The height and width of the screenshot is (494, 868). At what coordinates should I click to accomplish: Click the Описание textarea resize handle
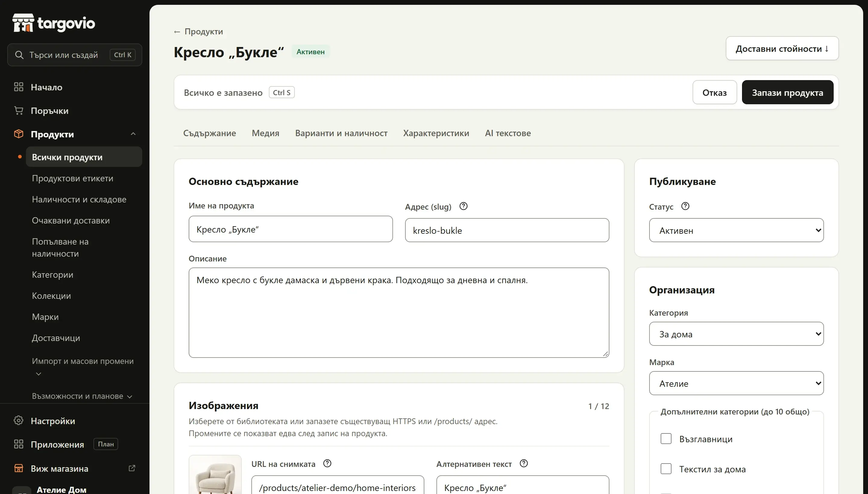click(x=605, y=354)
